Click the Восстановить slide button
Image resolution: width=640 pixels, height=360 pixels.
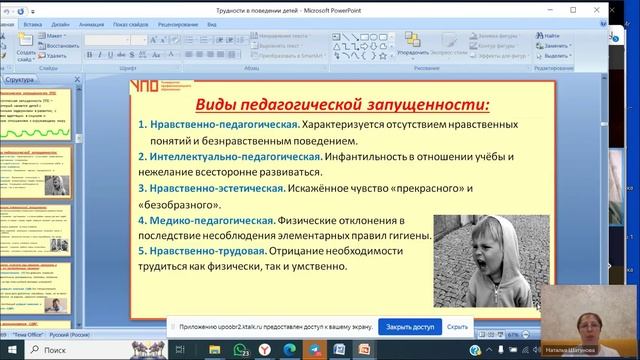(59, 46)
